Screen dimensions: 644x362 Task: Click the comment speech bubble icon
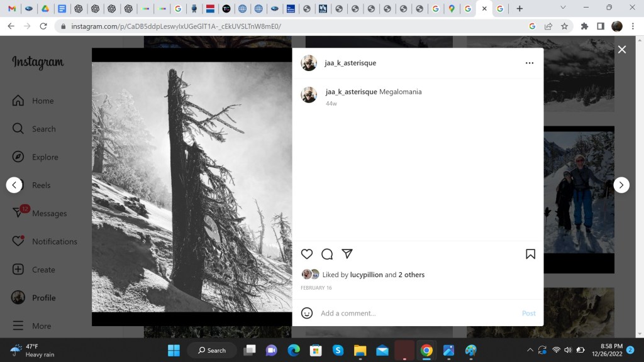tap(327, 254)
